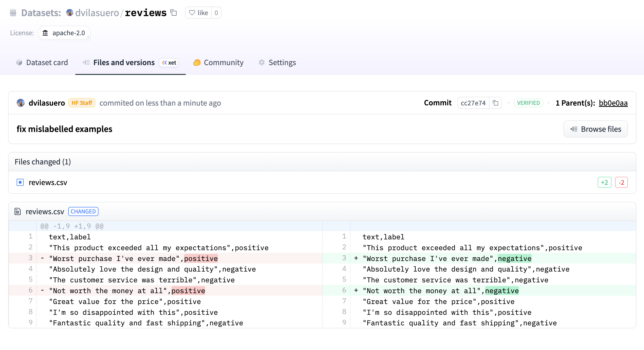
Task: Click the xet storage badge
Action: [169, 63]
